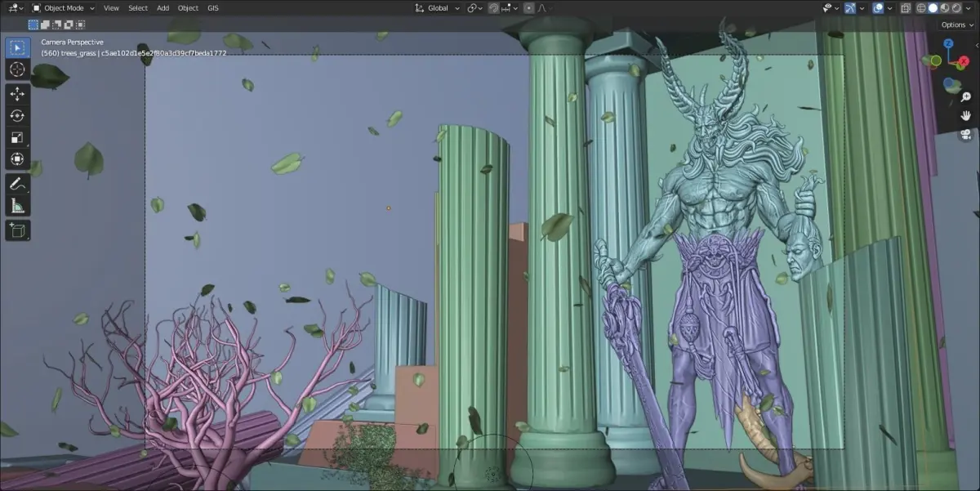Open the GIS menu
The image size is (980, 491).
click(x=212, y=8)
